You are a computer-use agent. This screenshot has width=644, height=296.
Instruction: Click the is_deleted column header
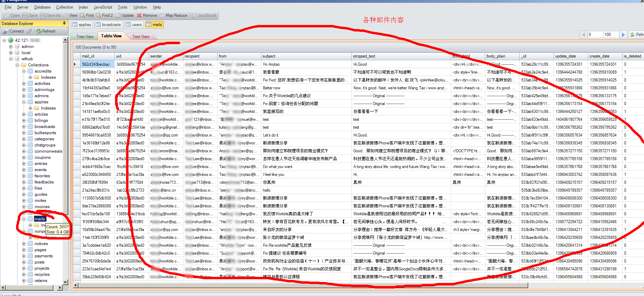[x=632, y=56]
